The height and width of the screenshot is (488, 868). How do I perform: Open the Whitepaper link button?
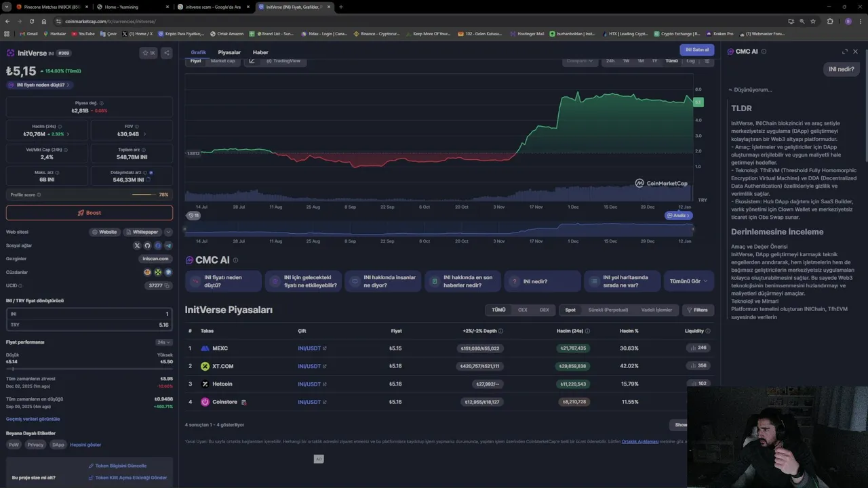(142, 232)
